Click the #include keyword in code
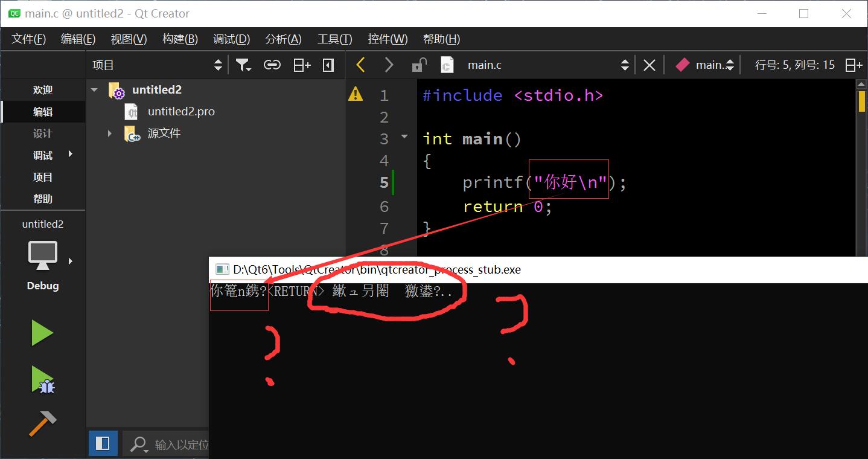Viewport: 868px width, 459px height. tap(462, 95)
